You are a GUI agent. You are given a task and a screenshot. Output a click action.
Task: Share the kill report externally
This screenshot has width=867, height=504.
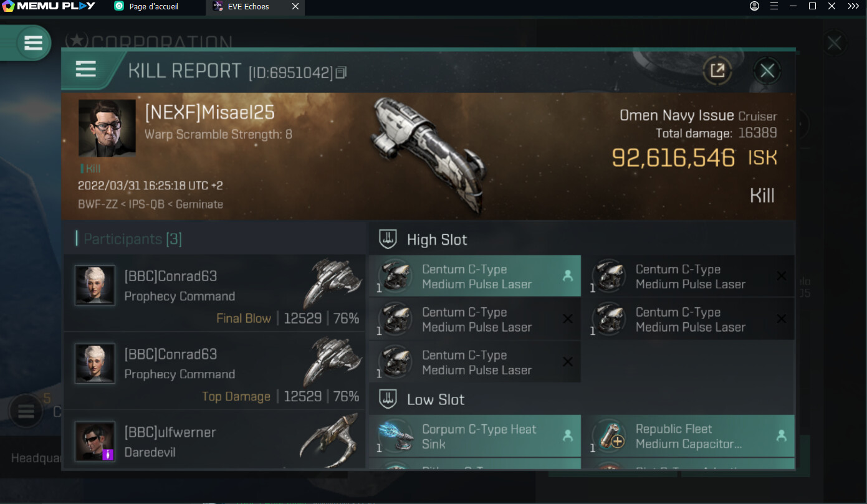pyautogui.click(x=717, y=70)
